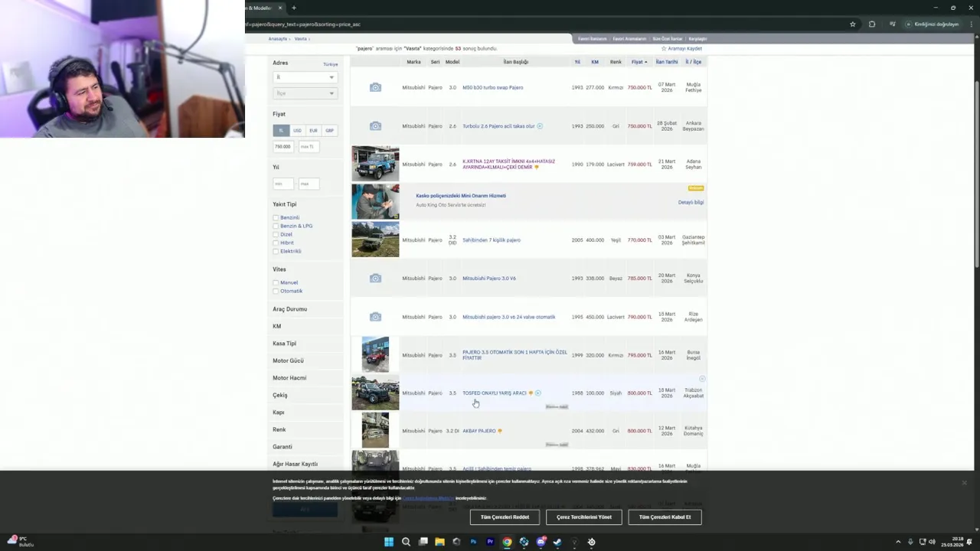Open weather widget on taskbar
The image size is (980, 551).
(19, 541)
